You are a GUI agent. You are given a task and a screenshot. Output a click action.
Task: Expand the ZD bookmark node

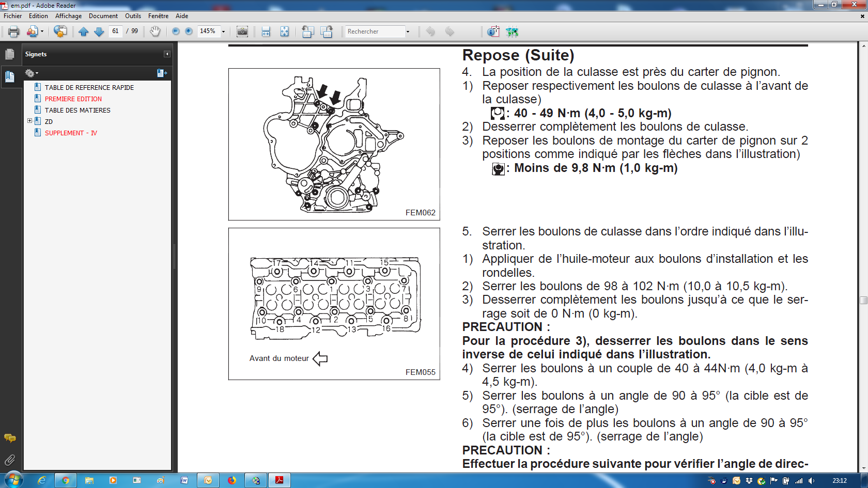pos(30,121)
